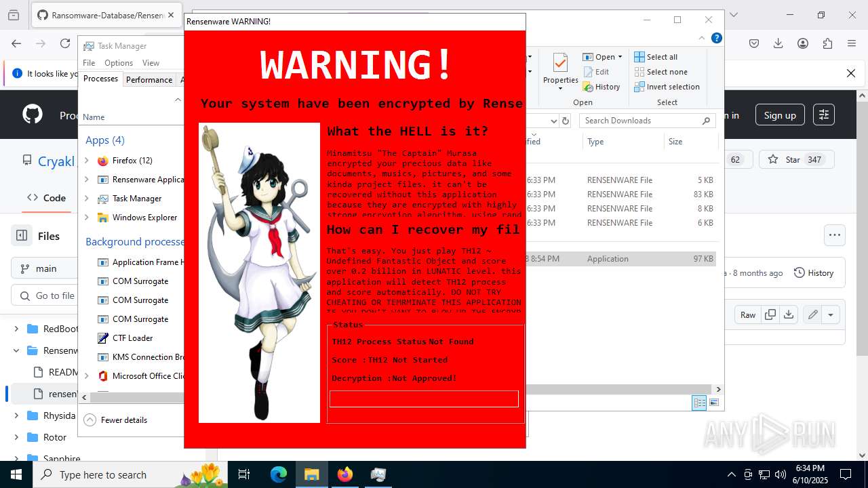
Task: Open Microsoft Edge from taskbar
Action: (279, 474)
